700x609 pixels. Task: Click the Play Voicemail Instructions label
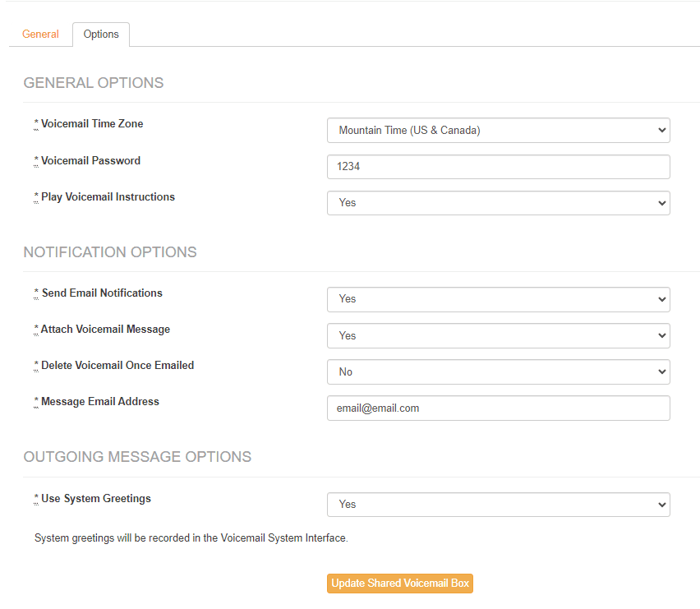pyautogui.click(x=104, y=197)
